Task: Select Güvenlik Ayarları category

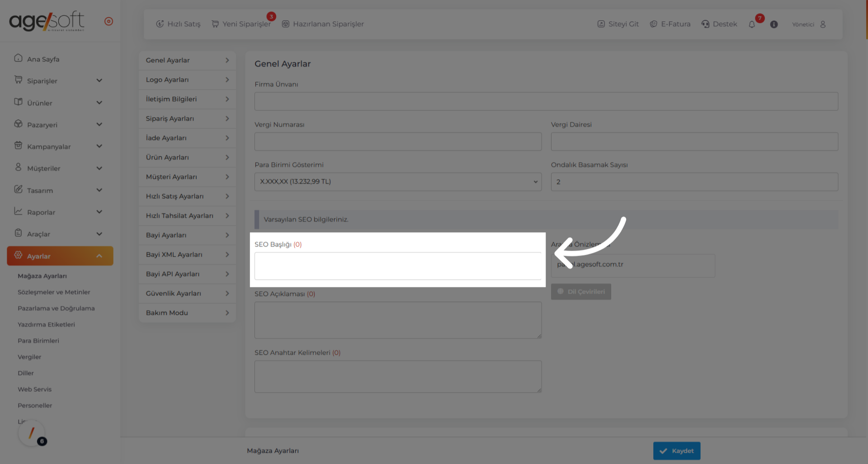Action: (187, 293)
